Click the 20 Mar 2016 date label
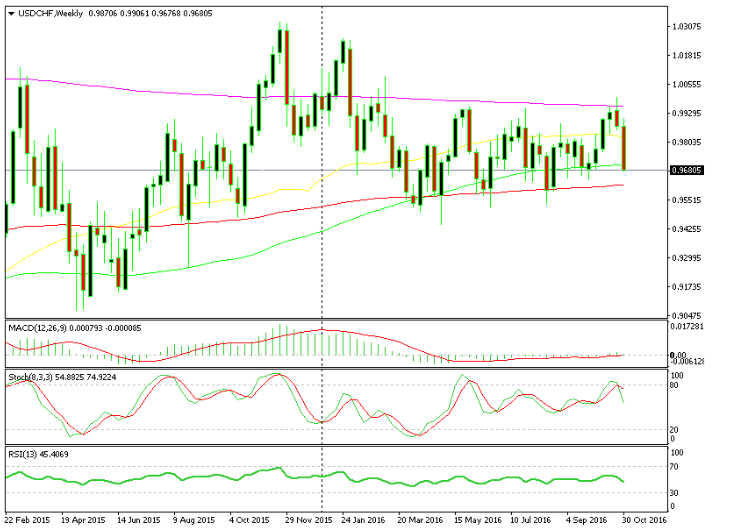Image resolution: width=729 pixels, height=529 pixels. click(420, 520)
